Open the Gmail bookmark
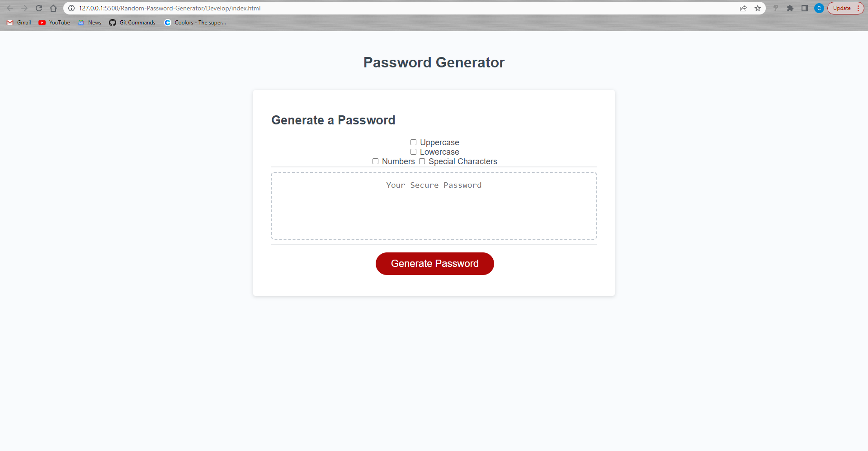Image resolution: width=868 pixels, height=451 pixels. coord(19,22)
